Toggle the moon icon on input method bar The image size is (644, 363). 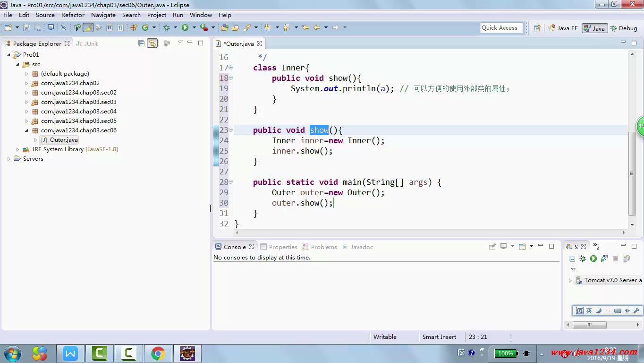(599, 311)
